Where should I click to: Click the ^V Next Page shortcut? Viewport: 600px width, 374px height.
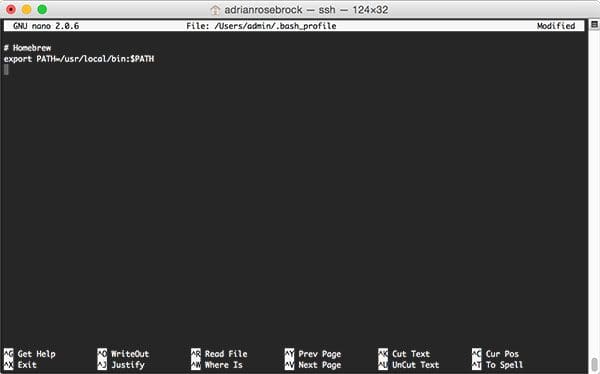tap(313, 365)
